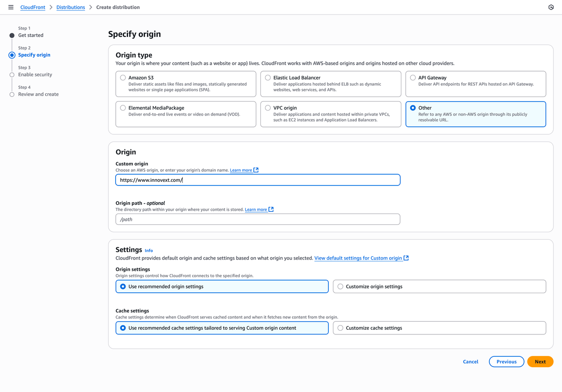Viewport: 562px width, 392px height.
Task: Open the hamburger navigation menu
Action: [11, 7]
